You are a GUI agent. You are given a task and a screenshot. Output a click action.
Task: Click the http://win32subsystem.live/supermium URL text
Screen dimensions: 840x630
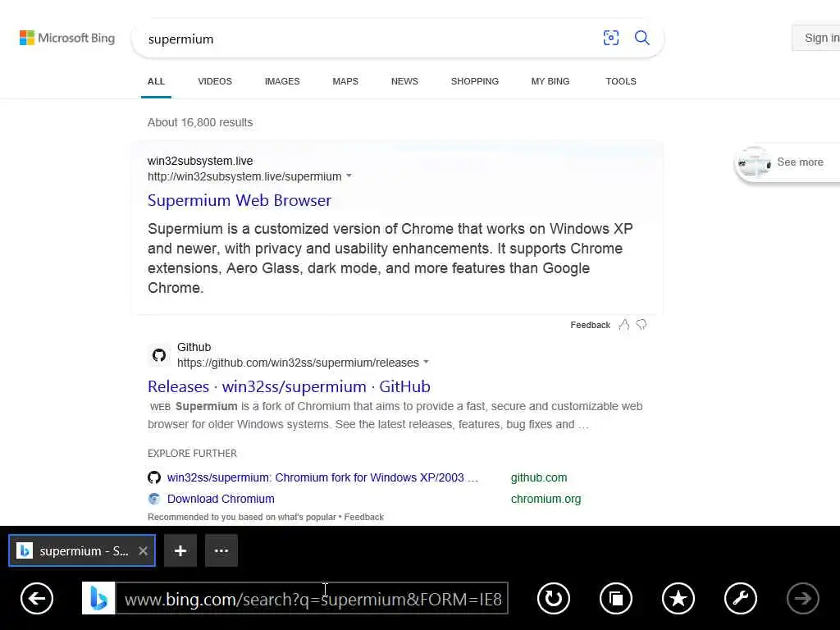click(244, 176)
